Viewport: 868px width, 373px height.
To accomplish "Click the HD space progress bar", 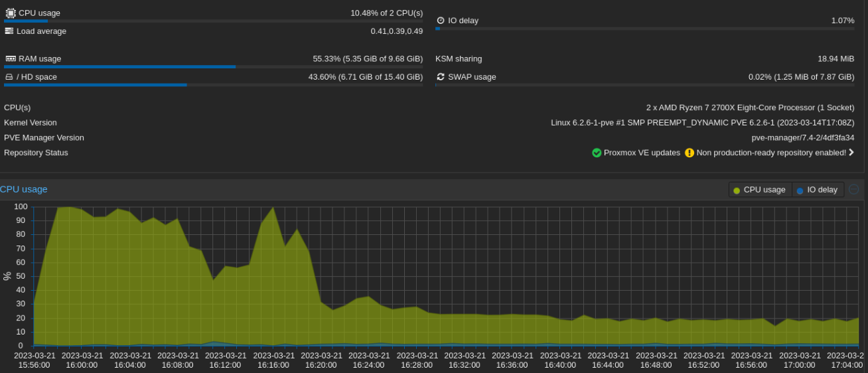I will tap(213, 85).
